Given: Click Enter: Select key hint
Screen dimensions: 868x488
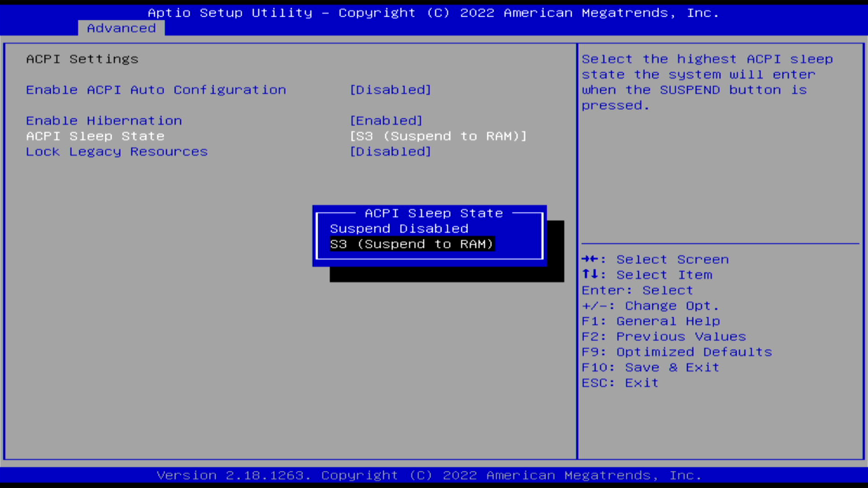Looking at the screenshot, I should [637, 290].
